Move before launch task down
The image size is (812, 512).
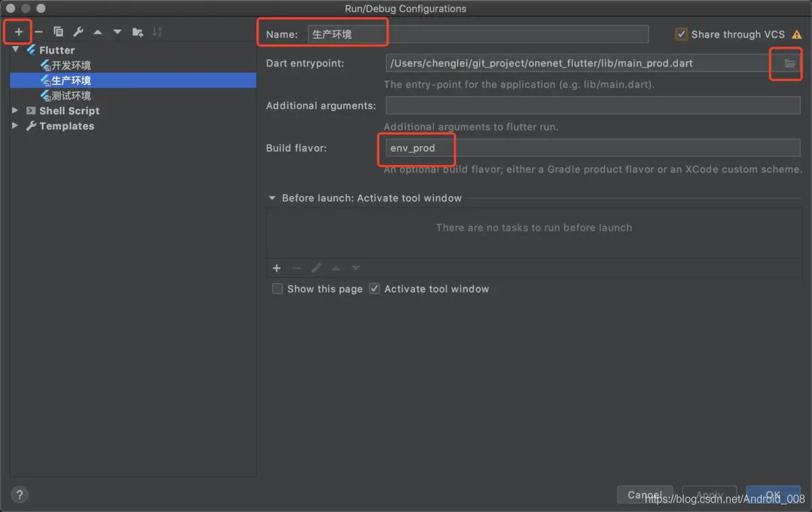click(355, 269)
